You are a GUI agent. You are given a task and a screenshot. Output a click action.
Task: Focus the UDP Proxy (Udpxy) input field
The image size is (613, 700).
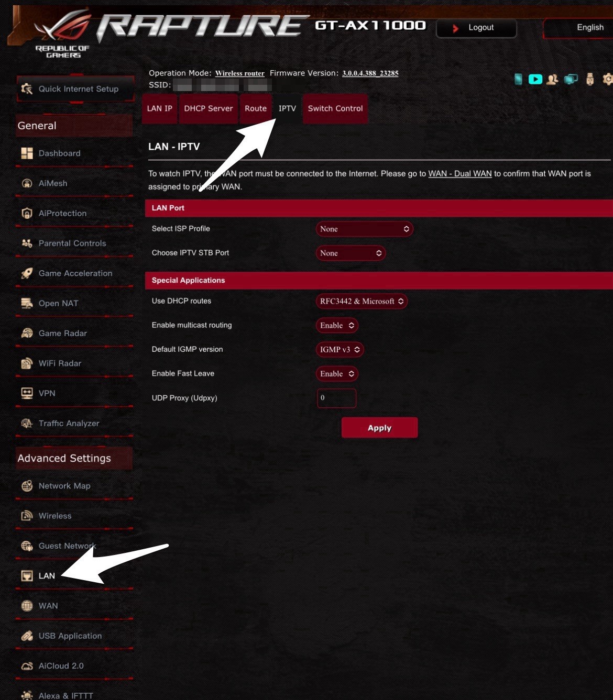pos(337,398)
